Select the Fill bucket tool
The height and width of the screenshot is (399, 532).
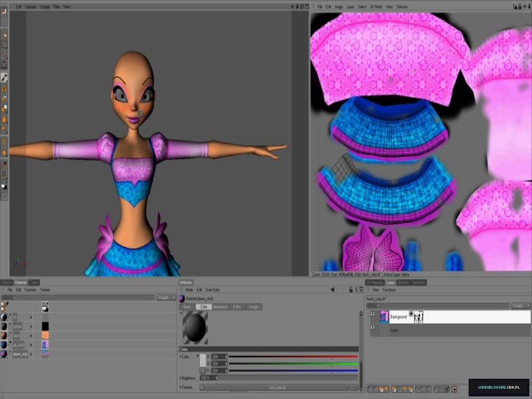click(x=4, y=109)
